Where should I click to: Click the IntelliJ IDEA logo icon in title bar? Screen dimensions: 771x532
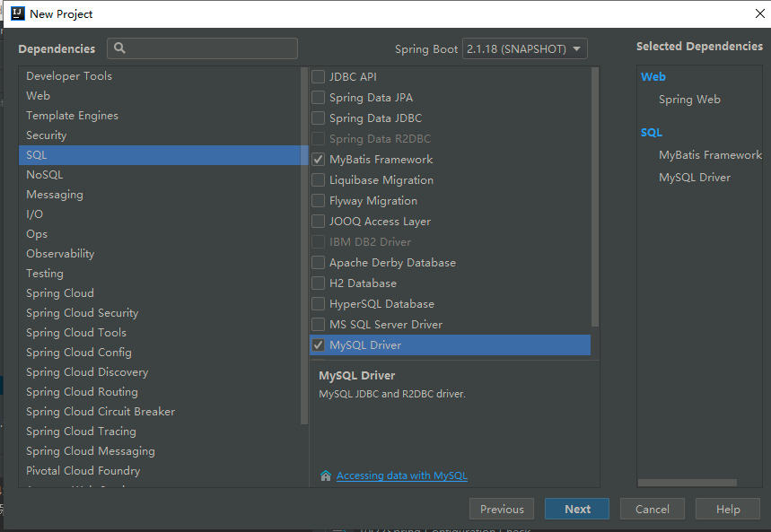click(x=18, y=13)
